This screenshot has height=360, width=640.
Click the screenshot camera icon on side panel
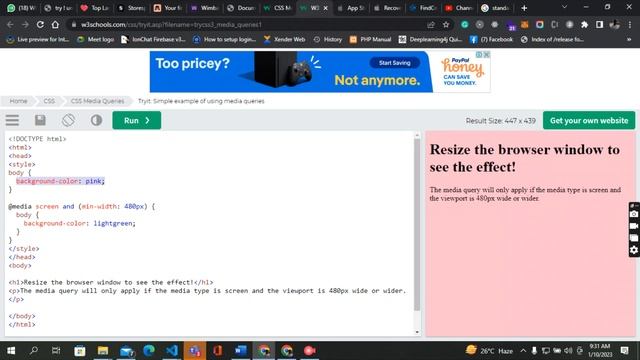[x=634, y=214]
